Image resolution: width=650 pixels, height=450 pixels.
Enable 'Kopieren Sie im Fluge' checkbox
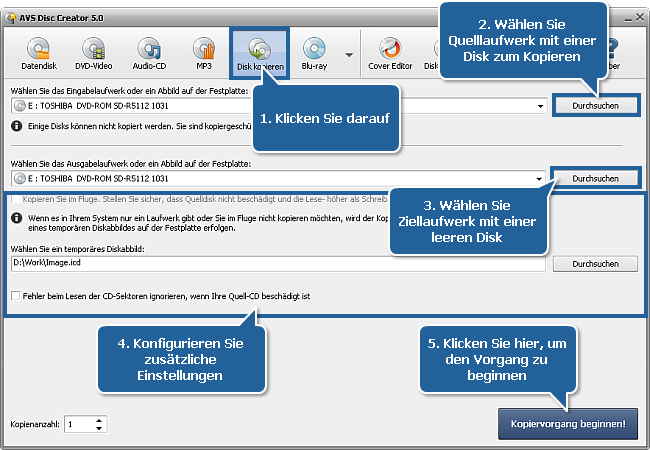pos(16,199)
